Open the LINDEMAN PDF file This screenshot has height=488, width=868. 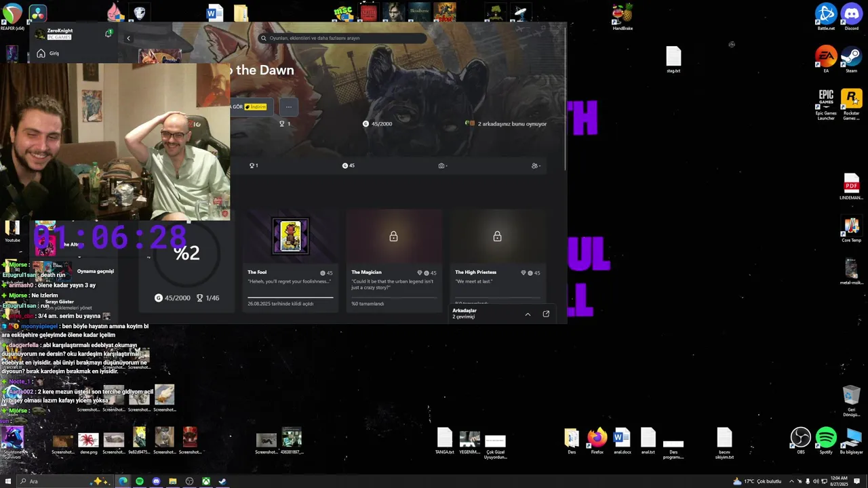pos(851,187)
